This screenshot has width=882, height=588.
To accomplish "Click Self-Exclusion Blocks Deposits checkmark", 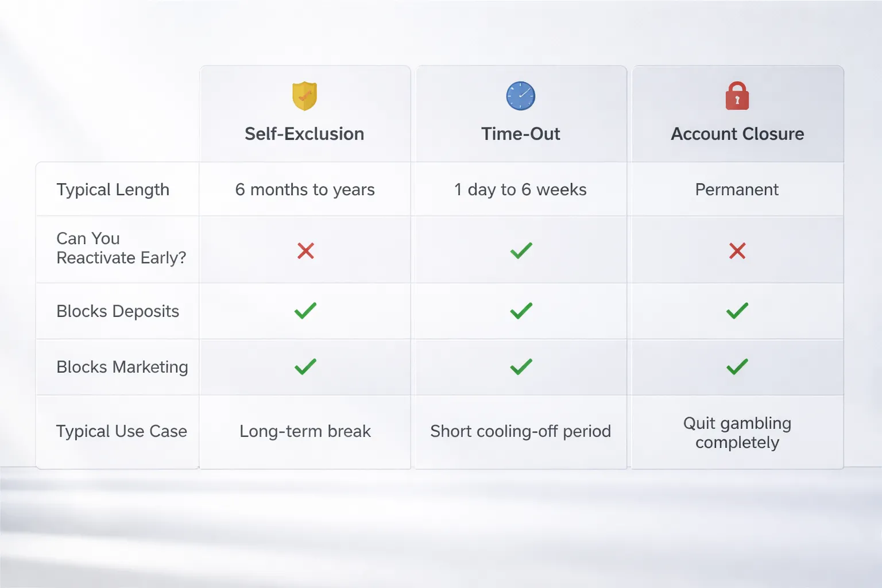I will point(305,311).
